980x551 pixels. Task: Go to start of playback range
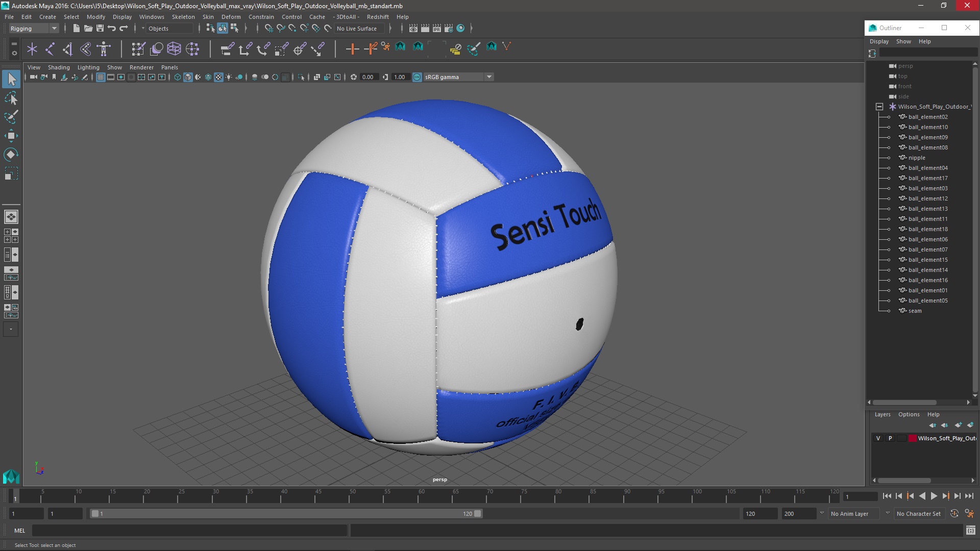click(887, 496)
